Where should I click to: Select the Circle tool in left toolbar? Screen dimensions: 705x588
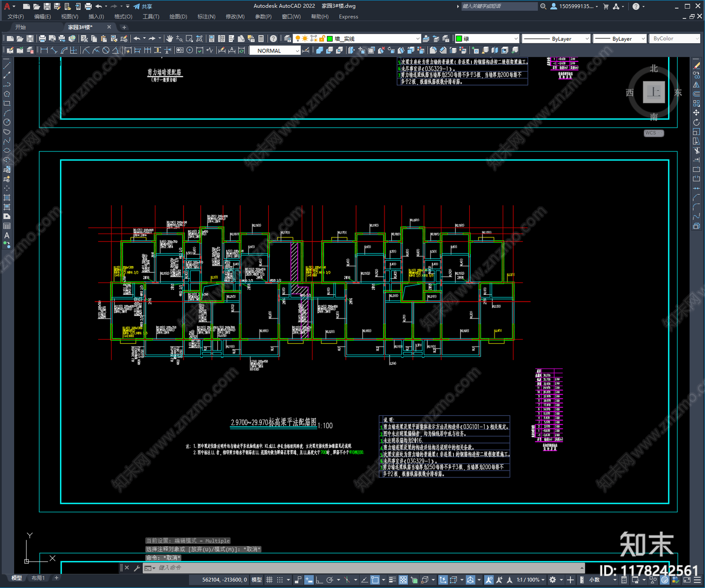click(7, 122)
